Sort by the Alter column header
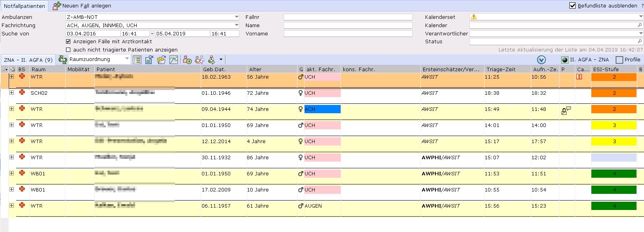Viewport: 644px width, 232px height. [x=272, y=69]
